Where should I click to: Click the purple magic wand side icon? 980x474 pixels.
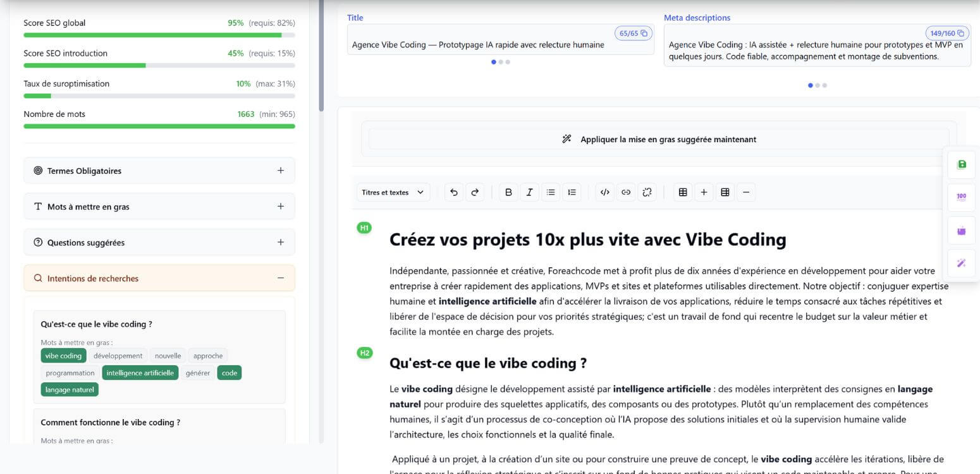(962, 264)
